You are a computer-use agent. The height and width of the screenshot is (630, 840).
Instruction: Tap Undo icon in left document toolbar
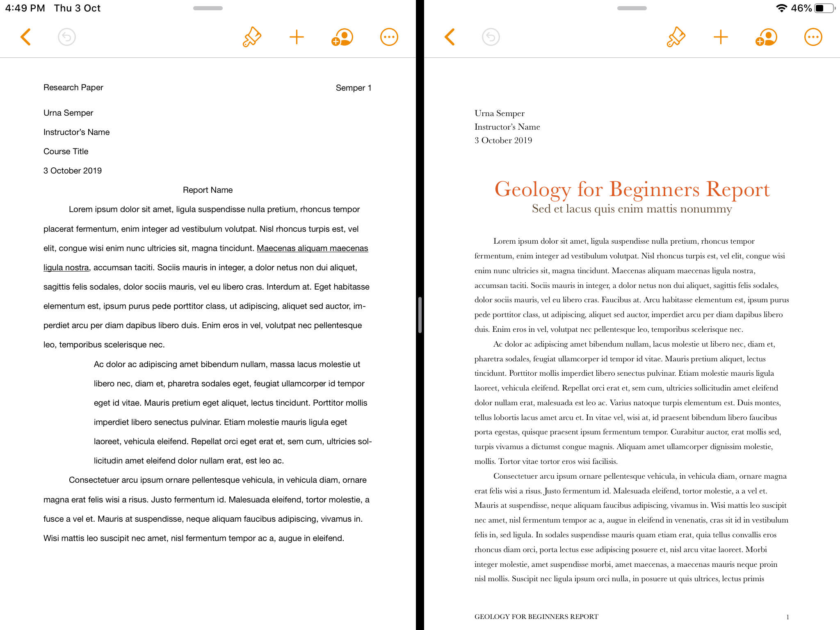pos(67,37)
